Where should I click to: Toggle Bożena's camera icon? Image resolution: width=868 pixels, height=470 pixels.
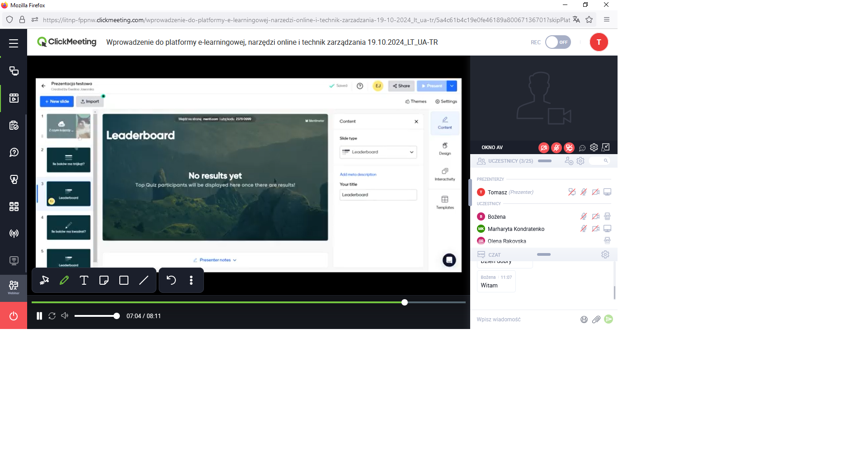click(x=596, y=216)
